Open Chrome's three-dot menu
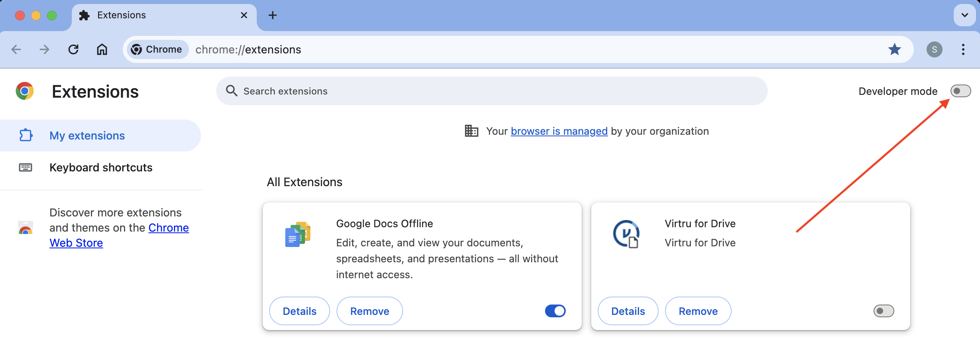 pyautogui.click(x=963, y=49)
